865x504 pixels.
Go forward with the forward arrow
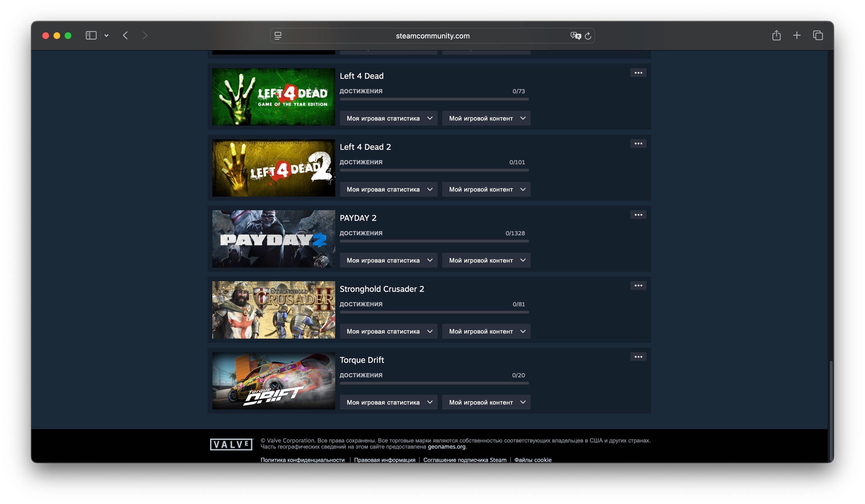click(x=145, y=35)
